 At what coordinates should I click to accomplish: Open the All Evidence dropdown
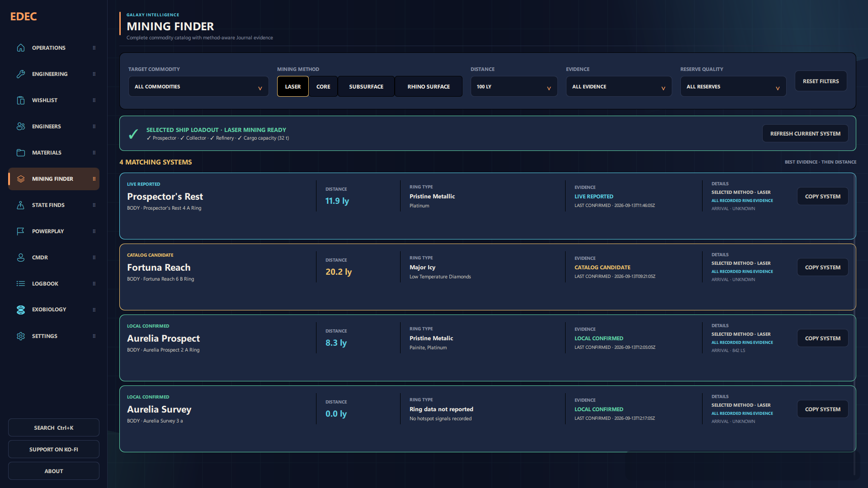(619, 86)
